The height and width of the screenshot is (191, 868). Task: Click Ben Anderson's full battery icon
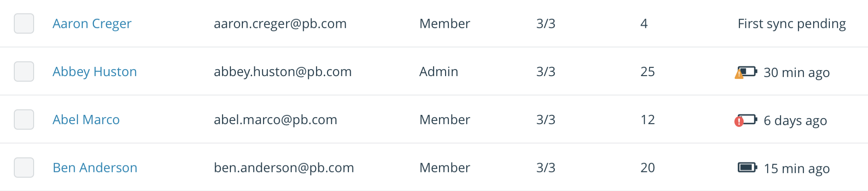747,167
